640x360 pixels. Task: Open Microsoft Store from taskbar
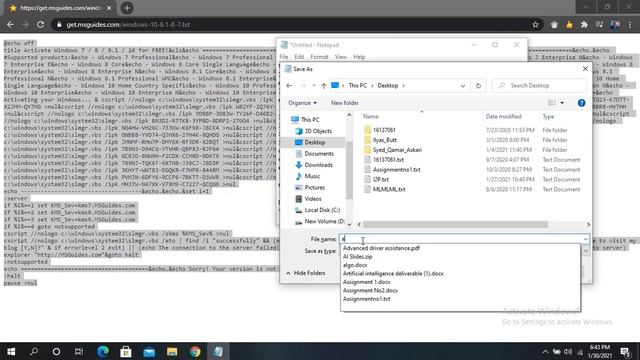pyautogui.click(x=126, y=351)
